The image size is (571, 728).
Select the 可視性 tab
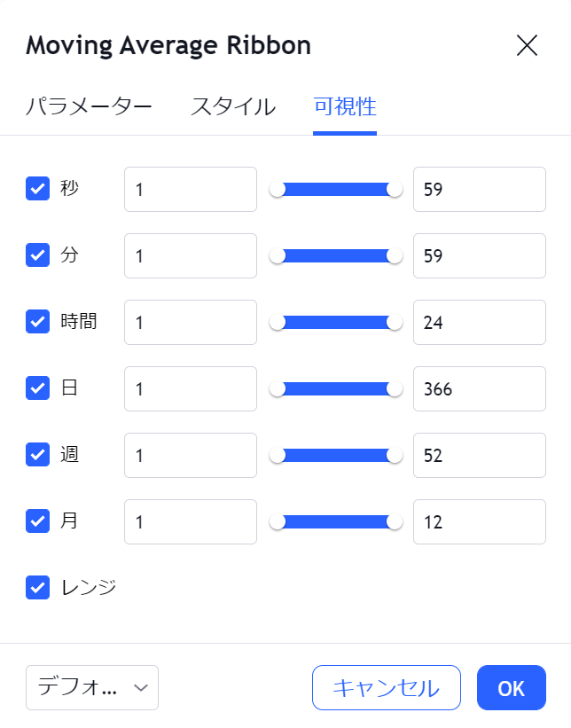pyautogui.click(x=345, y=107)
